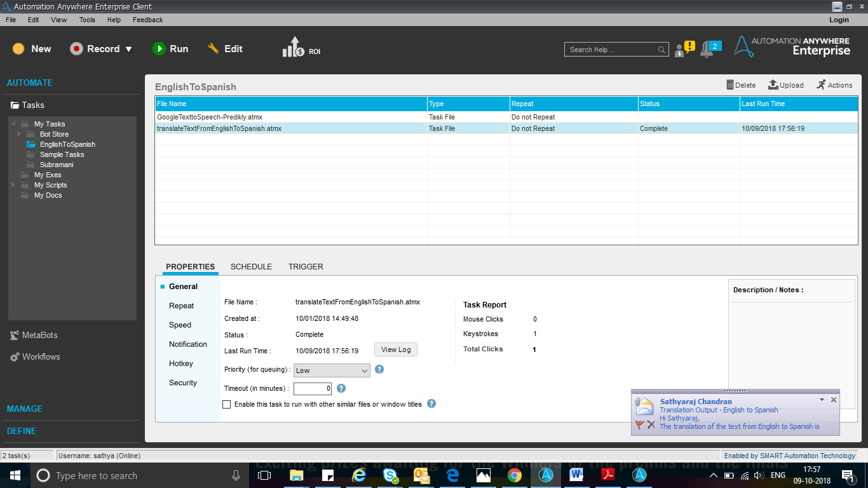
Task: Click the Delete trash icon
Action: coord(730,85)
